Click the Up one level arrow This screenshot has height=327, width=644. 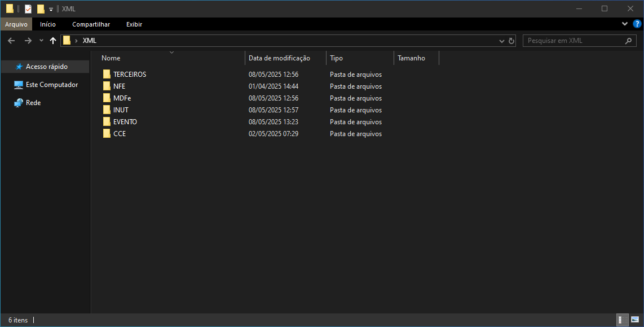click(x=53, y=41)
